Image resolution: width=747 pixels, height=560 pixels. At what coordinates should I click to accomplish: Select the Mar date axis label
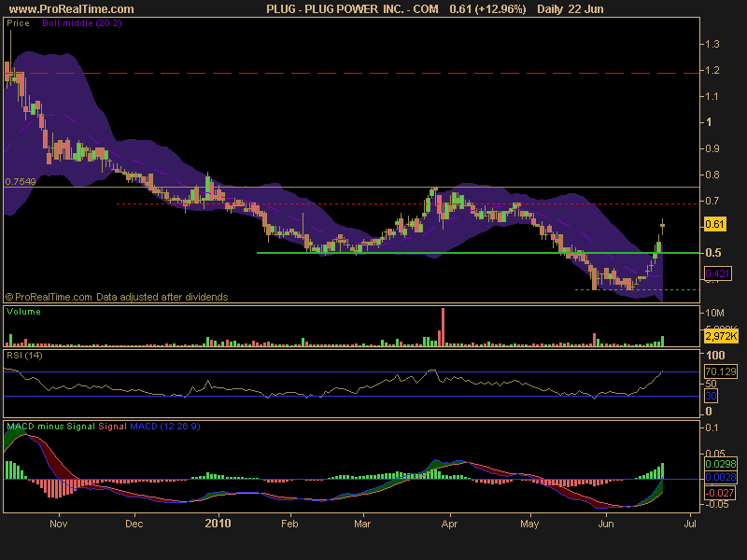pyautogui.click(x=362, y=524)
